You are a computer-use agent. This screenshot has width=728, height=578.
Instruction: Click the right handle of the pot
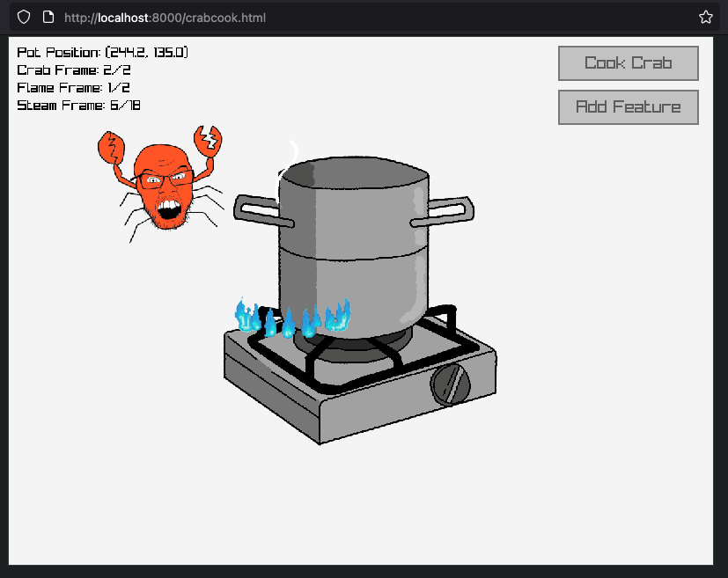[443, 212]
